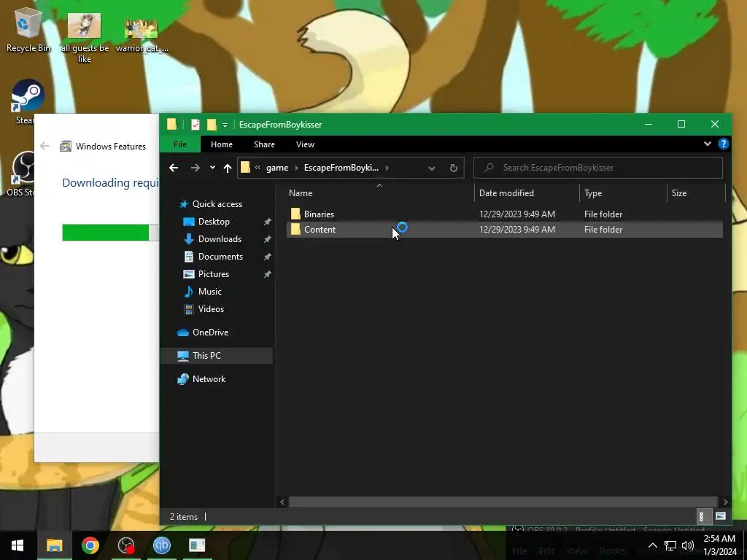The image size is (747, 560).
Task: Open Videos in the navigation pane
Action: [211, 309]
